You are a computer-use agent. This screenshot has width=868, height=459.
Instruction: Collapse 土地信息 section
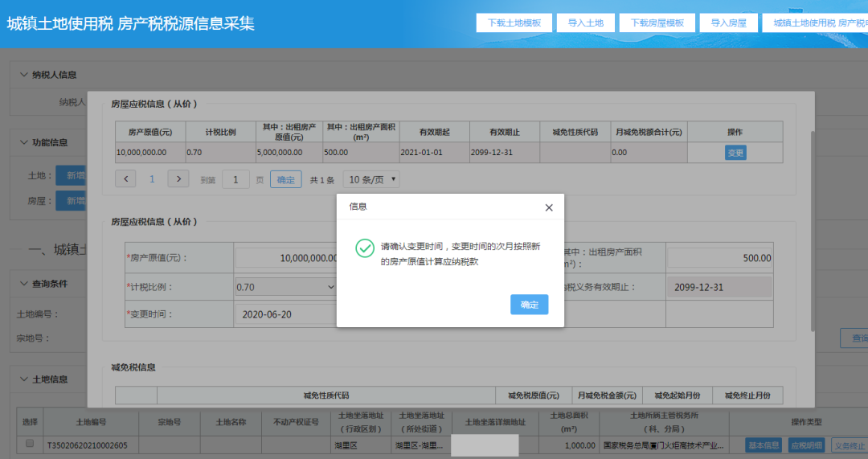pyautogui.click(x=24, y=379)
